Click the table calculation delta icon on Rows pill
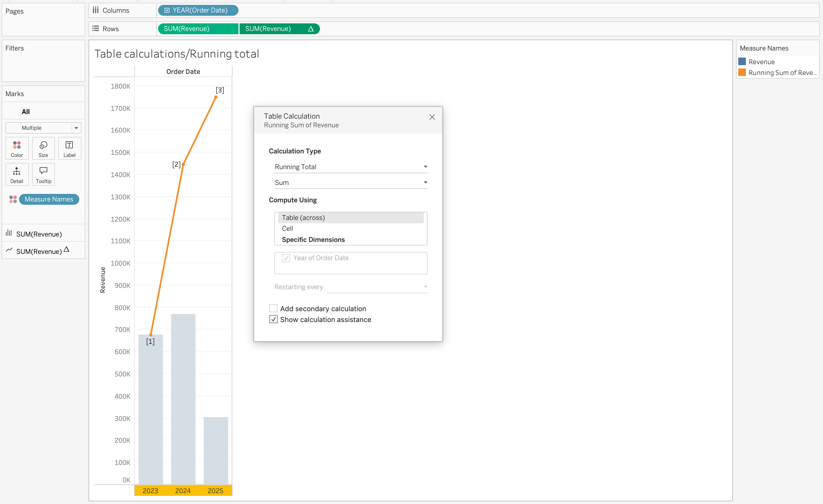This screenshot has width=823, height=504. click(x=311, y=29)
